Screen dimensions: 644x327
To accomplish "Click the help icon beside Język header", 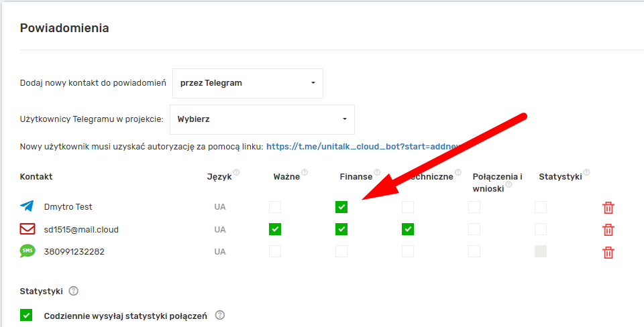I will (236, 173).
